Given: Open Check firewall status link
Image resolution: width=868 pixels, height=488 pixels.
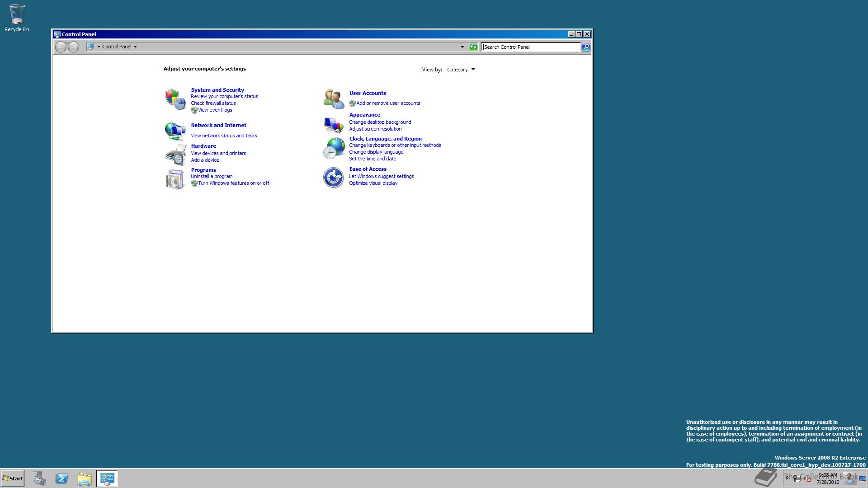Looking at the screenshot, I should click(213, 103).
